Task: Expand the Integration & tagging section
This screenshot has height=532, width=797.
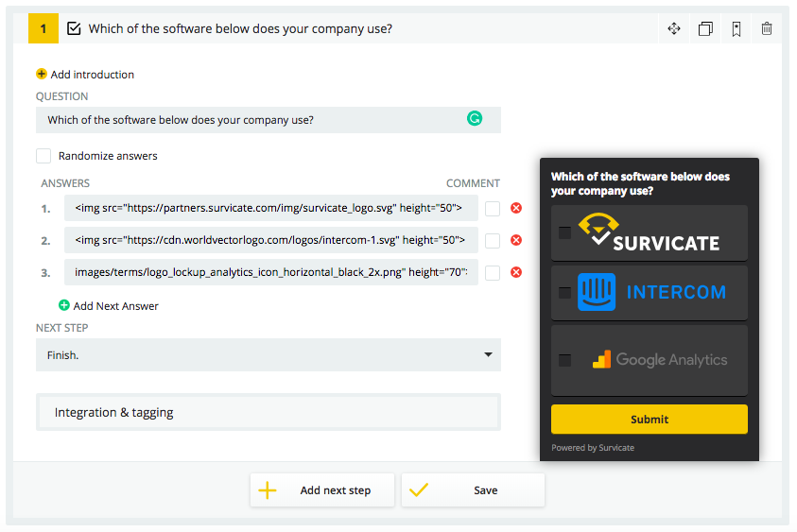Action: 269,412
